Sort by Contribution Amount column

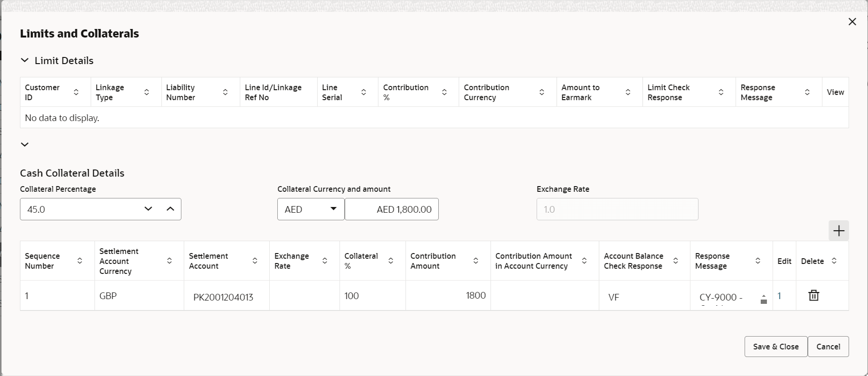pyautogui.click(x=475, y=261)
